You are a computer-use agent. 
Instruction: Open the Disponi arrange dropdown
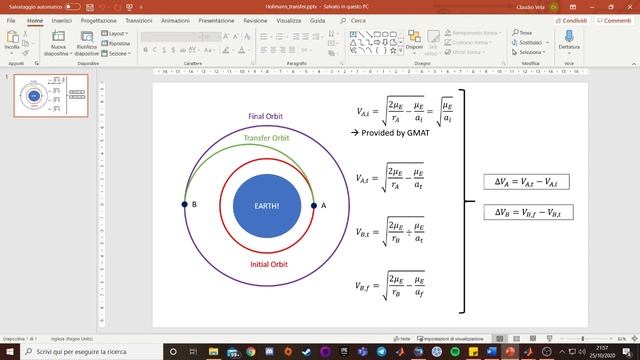click(414, 41)
